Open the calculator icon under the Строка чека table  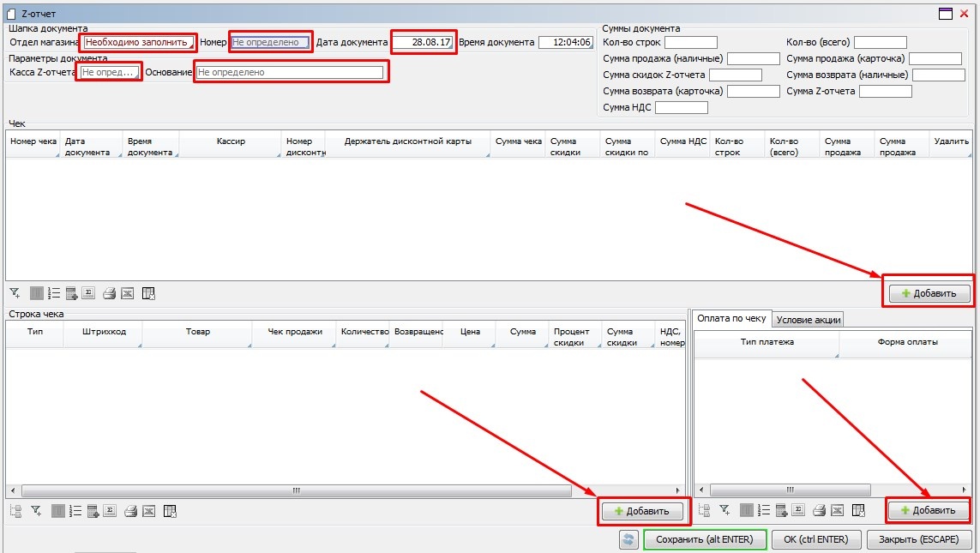click(x=93, y=511)
